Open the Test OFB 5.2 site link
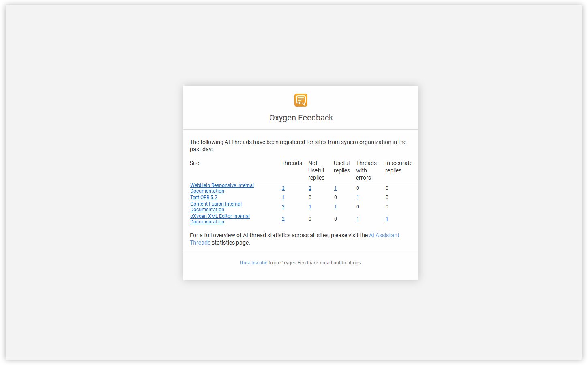 [204, 198]
